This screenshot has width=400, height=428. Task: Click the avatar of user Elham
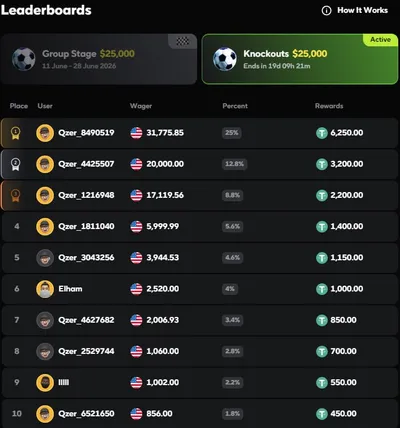(45, 289)
